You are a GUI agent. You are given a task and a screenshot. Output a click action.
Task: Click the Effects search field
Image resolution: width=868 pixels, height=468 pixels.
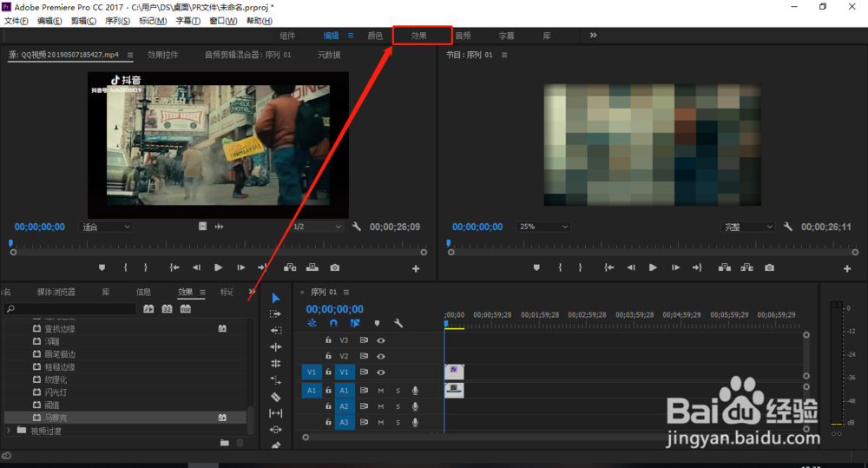pyautogui.click(x=70, y=308)
